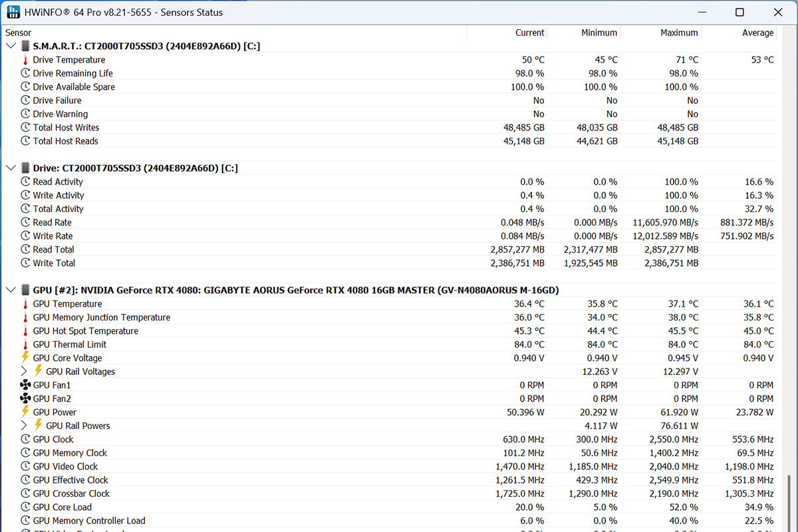Click the Drive Available Spare clock icon
798x532 pixels.
click(26, 87)
